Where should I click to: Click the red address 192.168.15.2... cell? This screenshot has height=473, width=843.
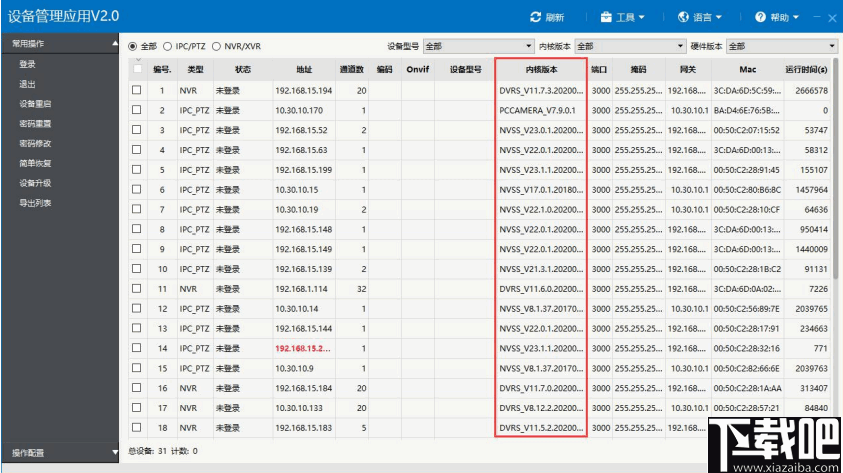click(x=303, y=348)
